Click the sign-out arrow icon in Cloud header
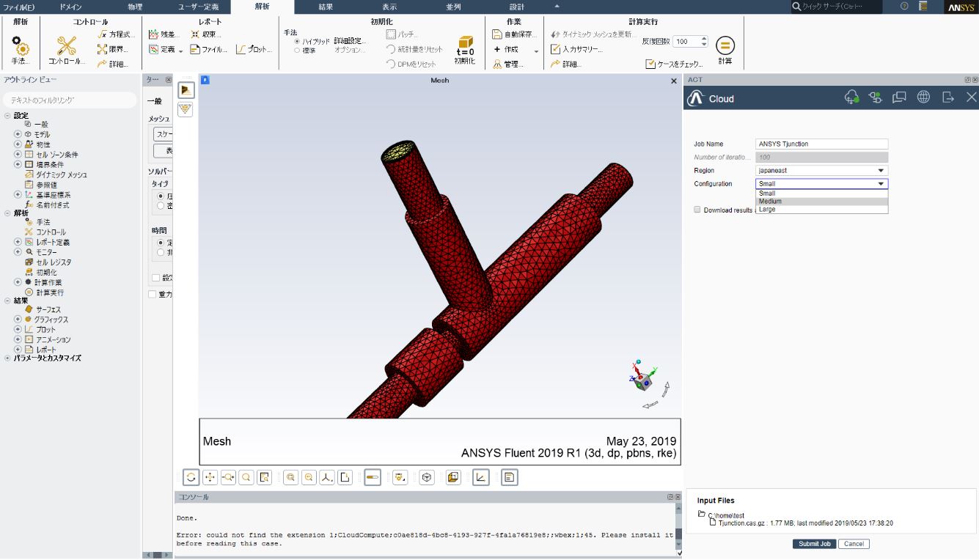The image size is (979, 560). click(948, 97)
